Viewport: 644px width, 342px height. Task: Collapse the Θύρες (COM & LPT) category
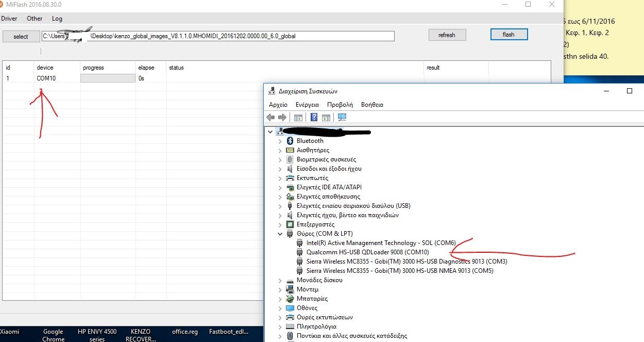[280, 234]
